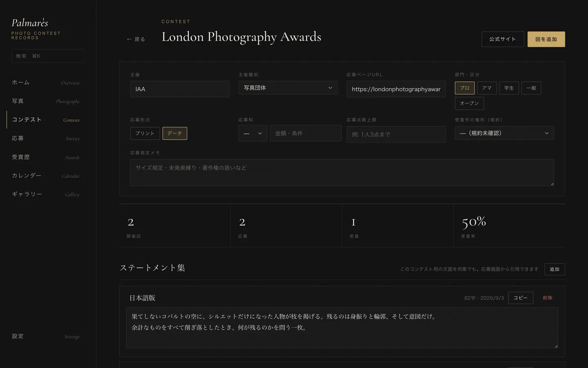Click the 日本語版 statement text area
The height and width of the screenshot is (368, 588).
[342, 328]
